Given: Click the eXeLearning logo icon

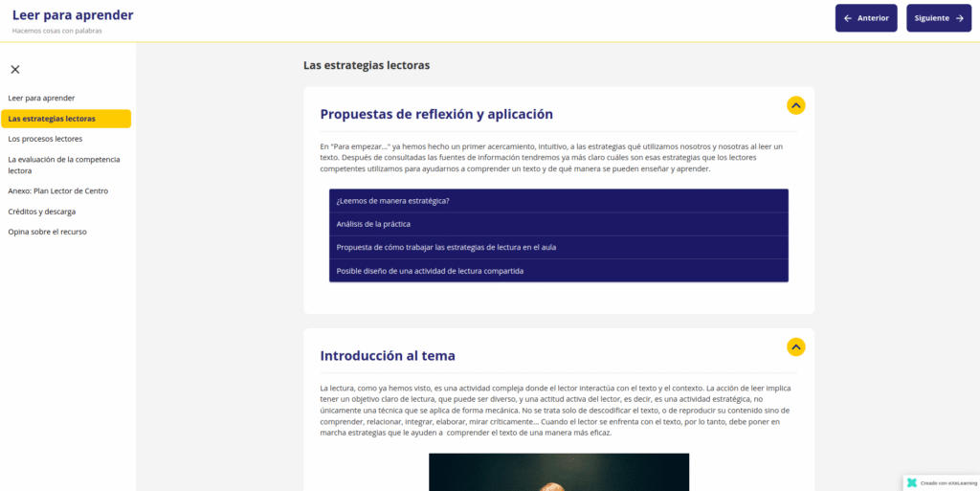Looking at the screenshot, I should [x=912, y=482].
